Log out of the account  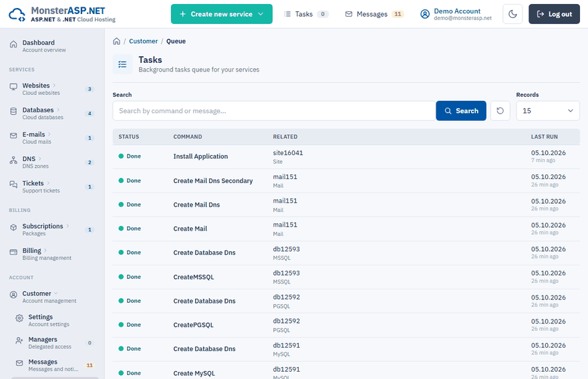click(554, 14)
